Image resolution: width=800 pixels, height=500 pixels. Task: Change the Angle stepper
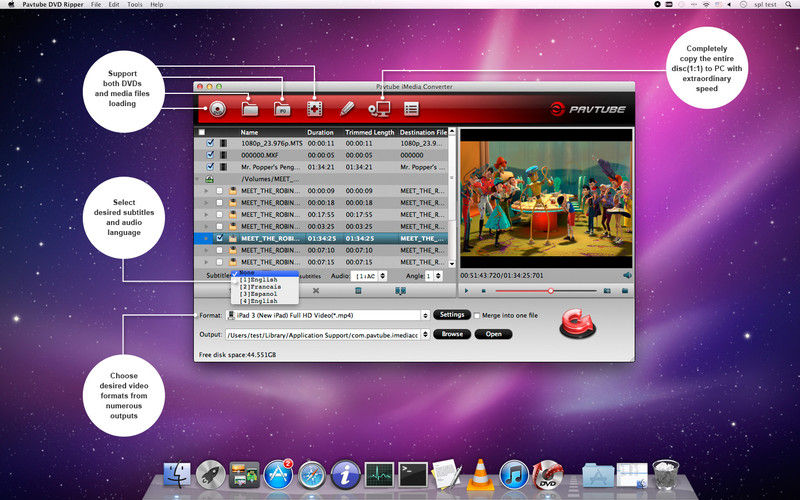click(438, 276)
